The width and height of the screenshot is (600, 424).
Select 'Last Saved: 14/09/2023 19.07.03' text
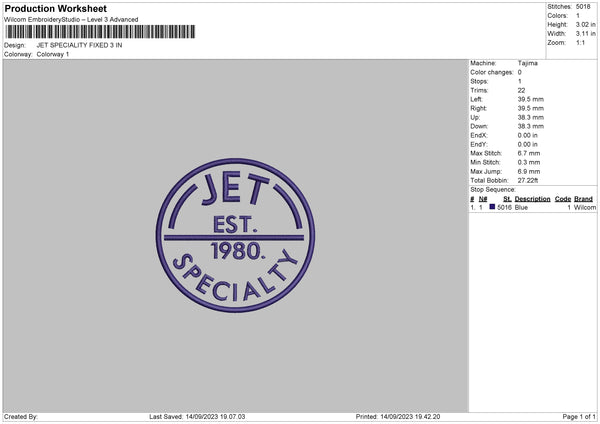197,416
